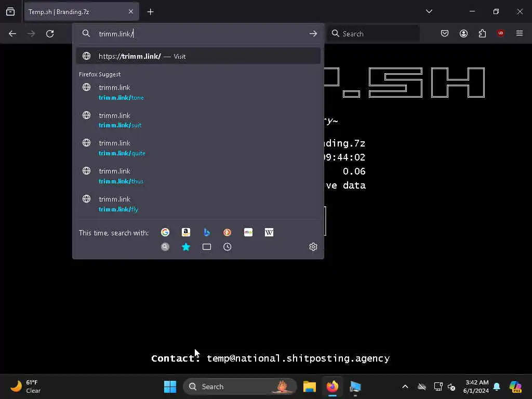Open File Explorer from the taskbar
Viewport: 532px width, 399px height.
[310, 387]
